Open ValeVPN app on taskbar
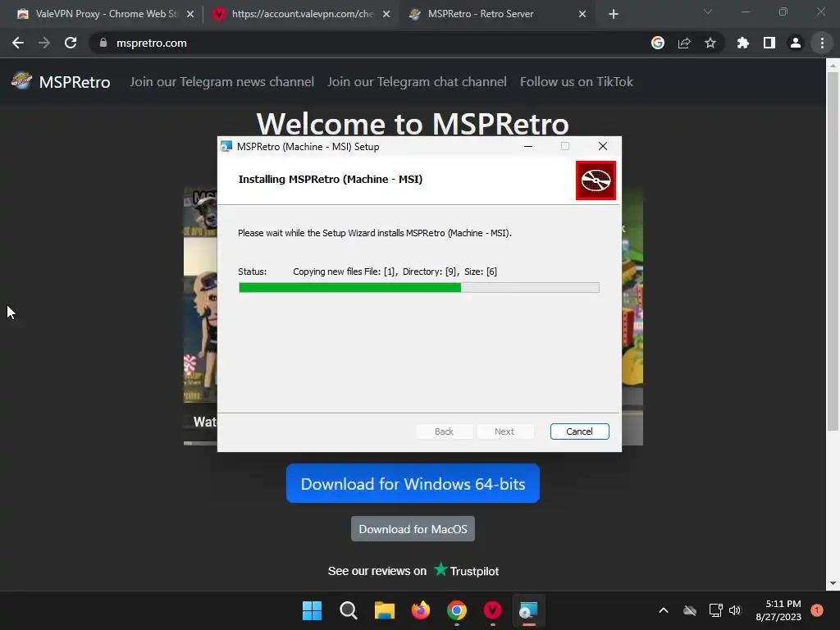Screen dimensions: 840x630 pyautogui.click(x=492, y=610)
